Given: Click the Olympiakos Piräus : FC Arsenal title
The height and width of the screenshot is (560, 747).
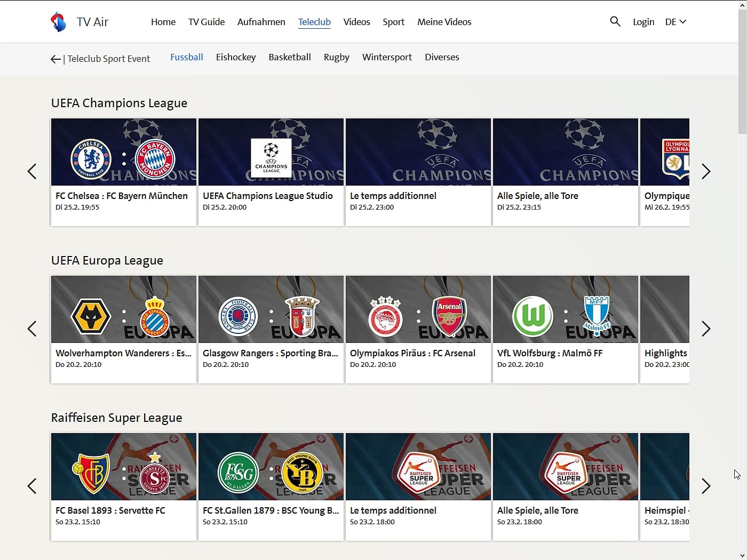Looking at the screenshot, I should [x=412, y=353].
